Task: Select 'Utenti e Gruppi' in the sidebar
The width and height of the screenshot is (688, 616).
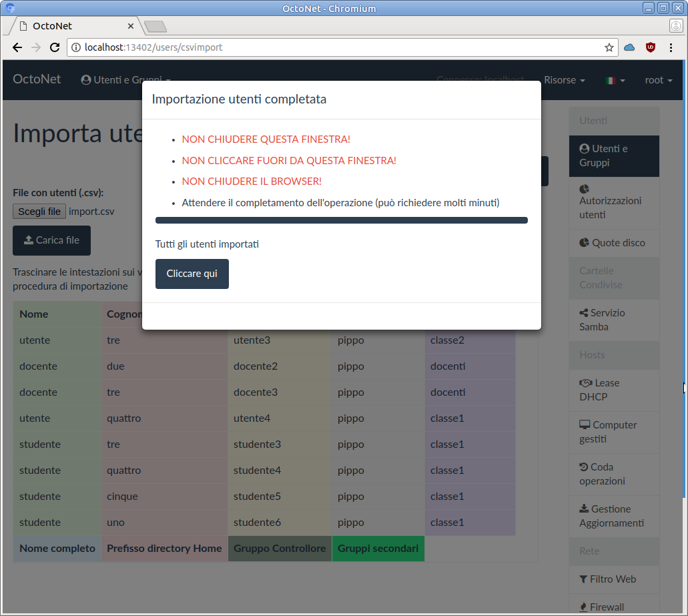Action: coord(614,156)
